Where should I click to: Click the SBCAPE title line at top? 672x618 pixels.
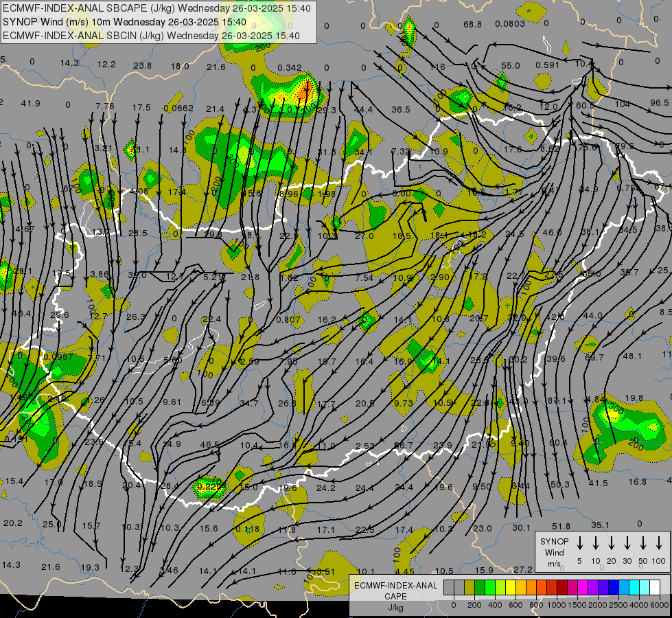(157, 8)
